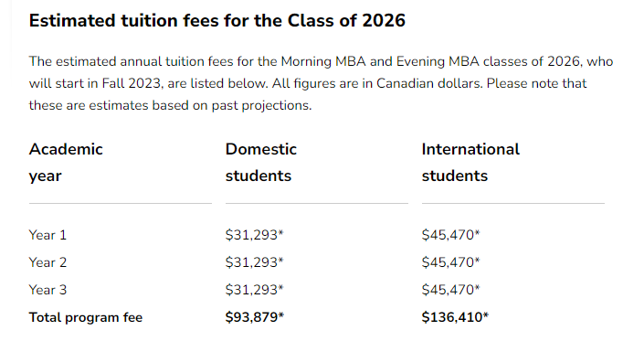644x341 pixels.
Task: Select the International students column header
Action: (470, 163)
